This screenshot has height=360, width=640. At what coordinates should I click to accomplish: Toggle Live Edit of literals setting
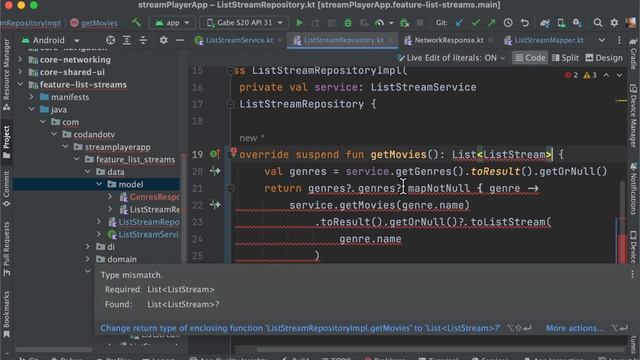tap(451, 58)
